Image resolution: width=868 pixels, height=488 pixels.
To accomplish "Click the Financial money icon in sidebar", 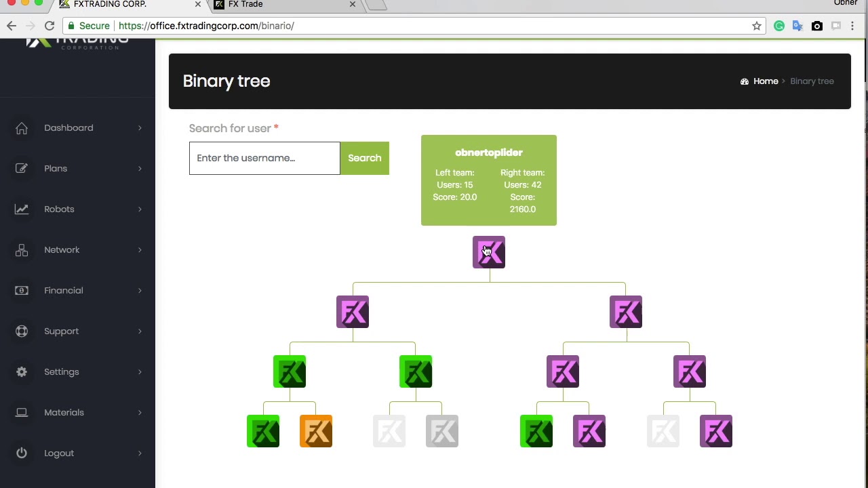I will pos(22,291).
